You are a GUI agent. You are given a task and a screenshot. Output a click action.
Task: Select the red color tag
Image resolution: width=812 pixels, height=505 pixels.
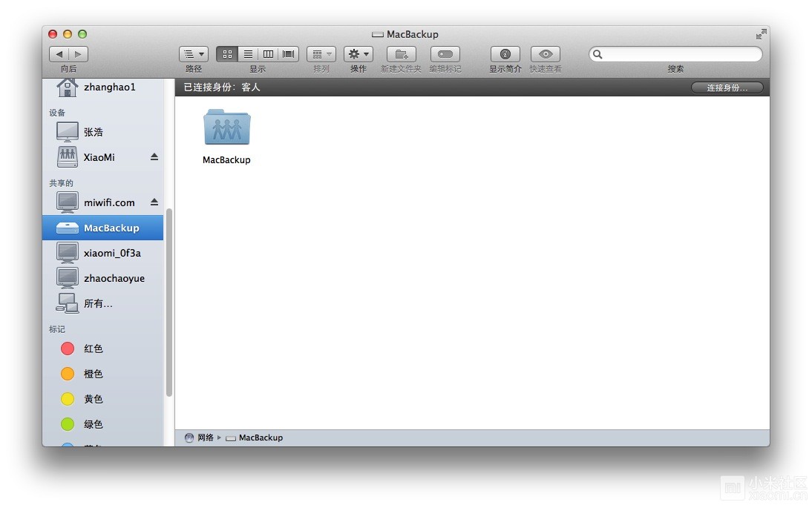coord(93,349)
